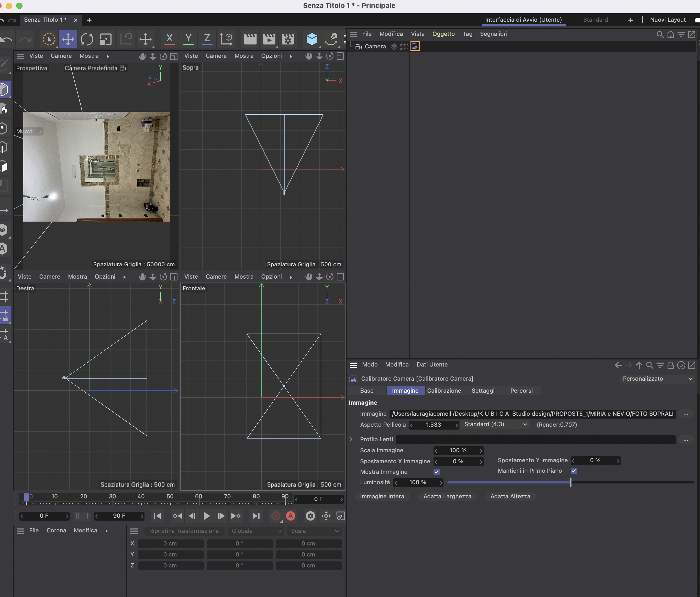Open the Standard (4:3) aspect dropdown
Screen dimensions: 700x597
pos(495,424)
